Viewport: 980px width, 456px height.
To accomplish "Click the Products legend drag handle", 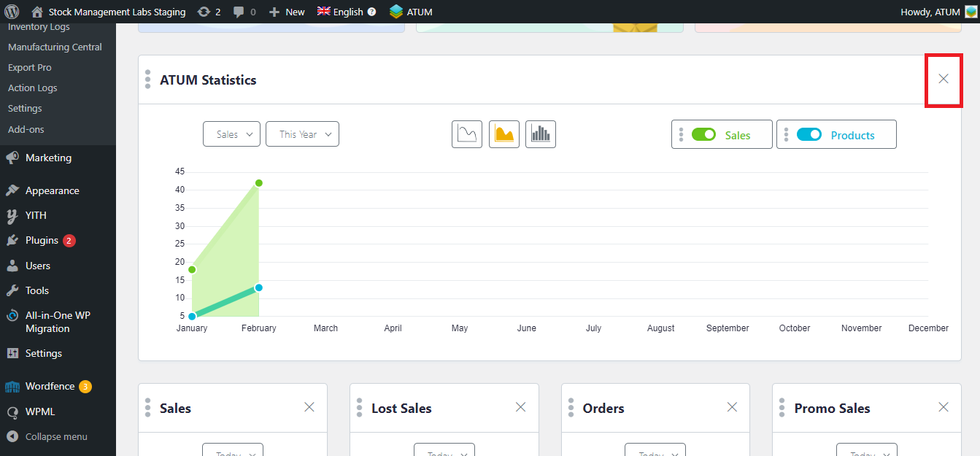I will coord(786,134).
